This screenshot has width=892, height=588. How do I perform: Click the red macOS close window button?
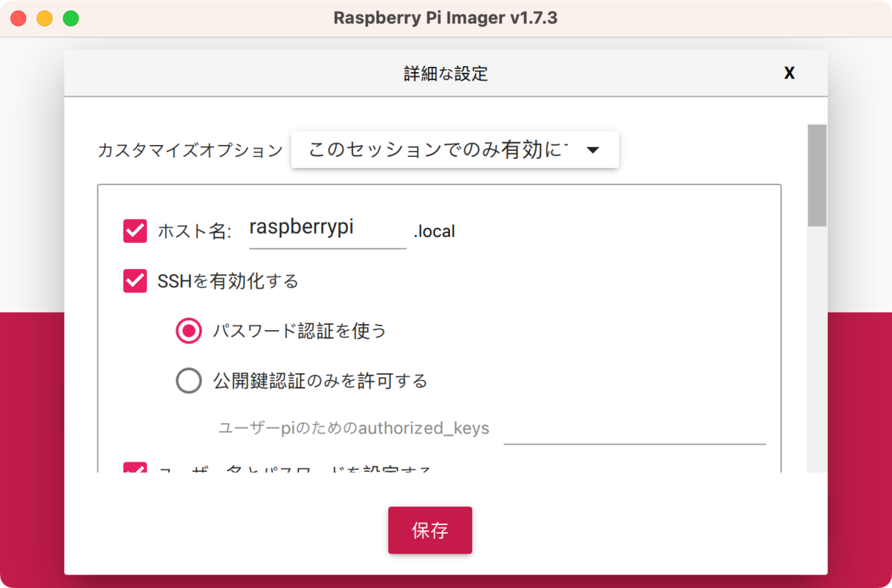19,19
